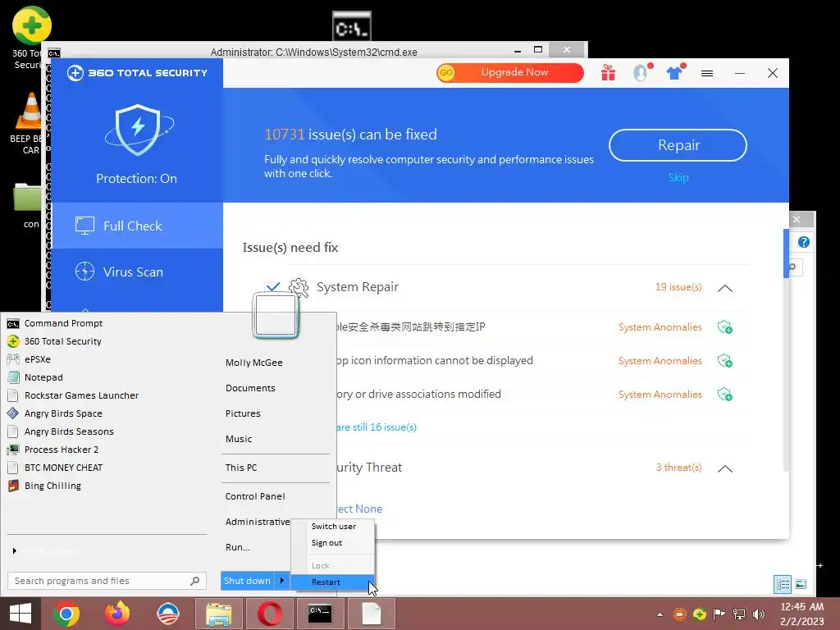Click the blank document taskbar icon
The image size is (840, 630).
coord(371,614)
